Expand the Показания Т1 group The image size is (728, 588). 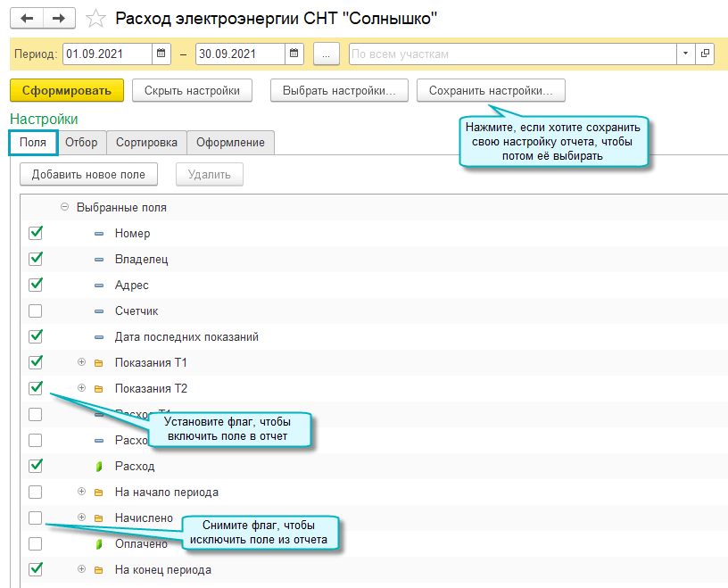[82, 363]
